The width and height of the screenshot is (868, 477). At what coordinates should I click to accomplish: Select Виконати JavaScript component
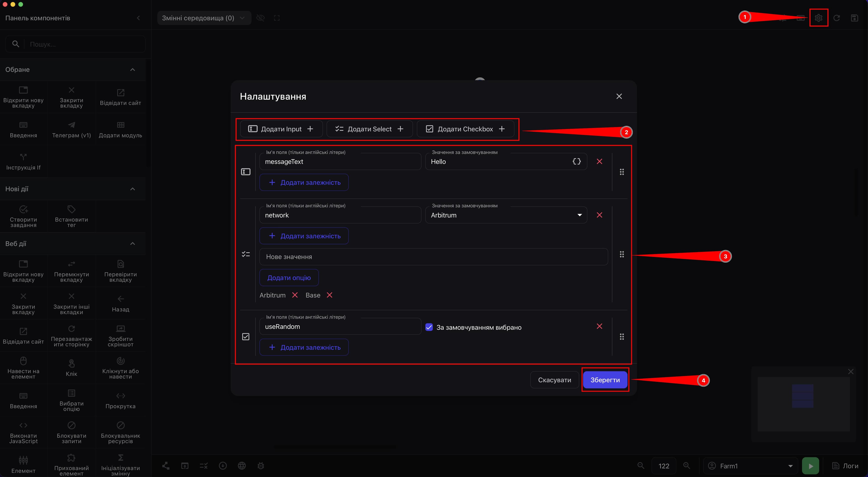23,432
